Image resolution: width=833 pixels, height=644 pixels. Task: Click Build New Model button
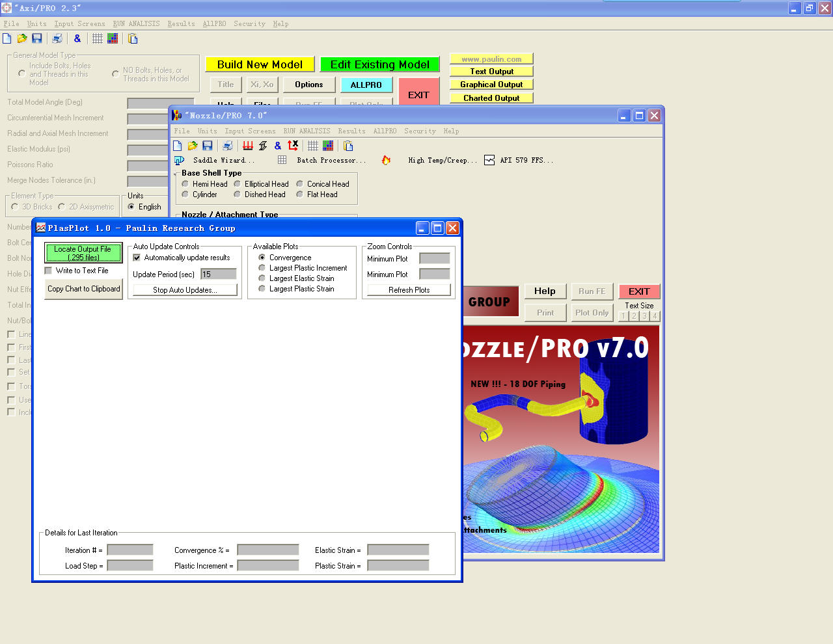tap(260, 64)
